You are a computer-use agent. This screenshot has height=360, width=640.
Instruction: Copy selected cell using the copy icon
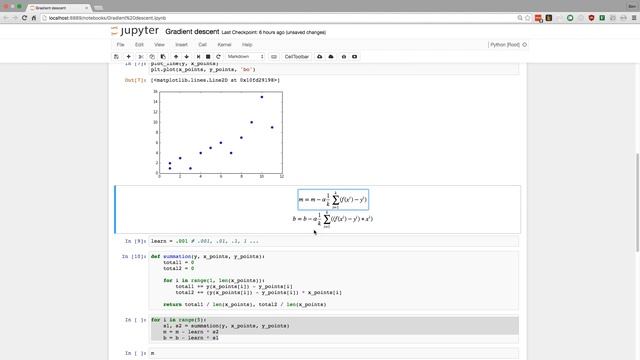(x=152, y=57)
